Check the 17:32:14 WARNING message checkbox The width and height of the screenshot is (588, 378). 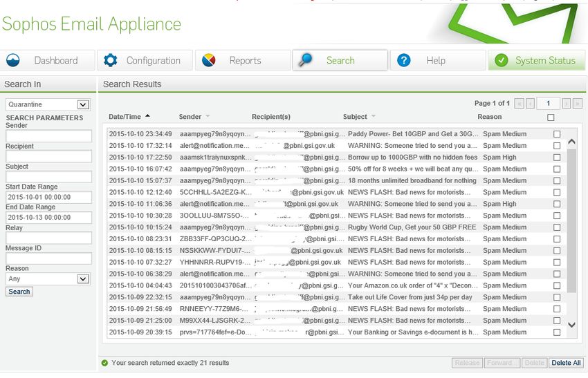(x=557, y=146)
